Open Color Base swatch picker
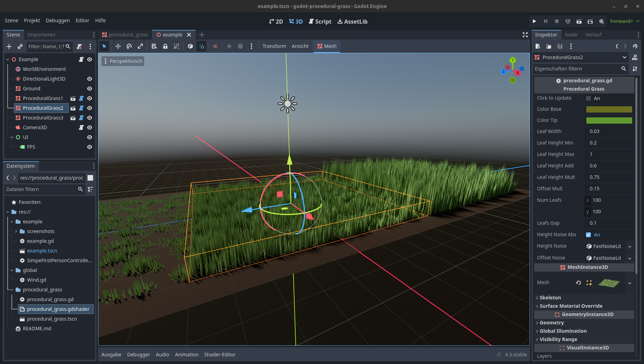 [x=609, y=109]
